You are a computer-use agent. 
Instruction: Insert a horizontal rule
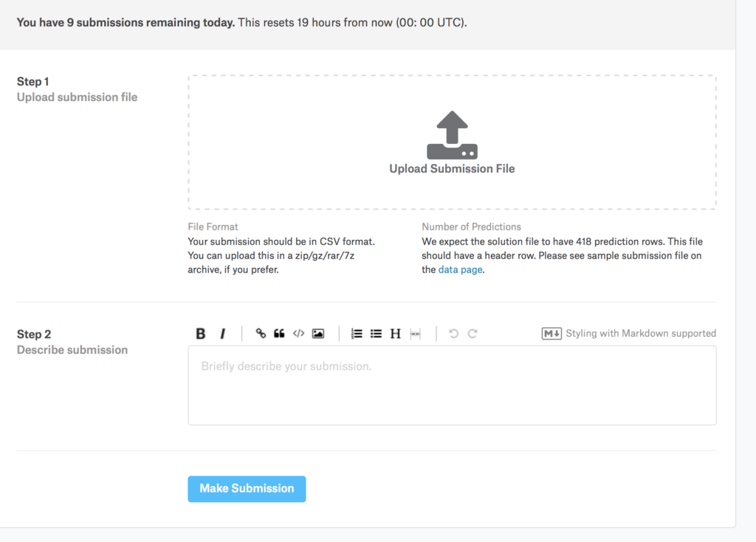(x=415, y=334)
